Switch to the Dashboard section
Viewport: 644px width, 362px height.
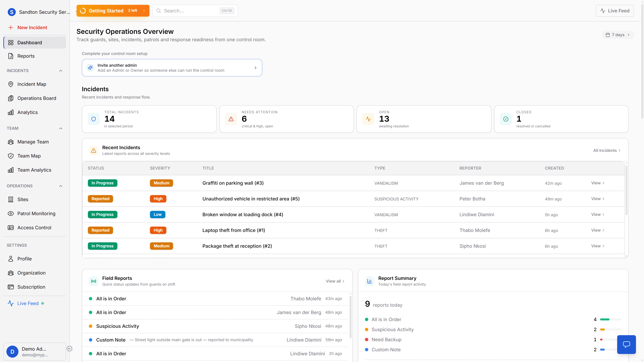pos(30,42)
